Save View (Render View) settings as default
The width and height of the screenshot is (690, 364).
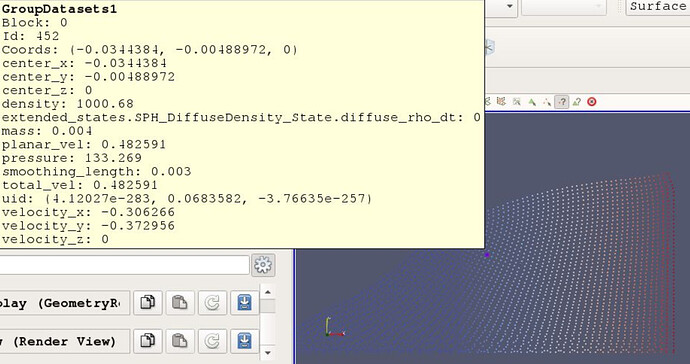[x=244, y=341]
